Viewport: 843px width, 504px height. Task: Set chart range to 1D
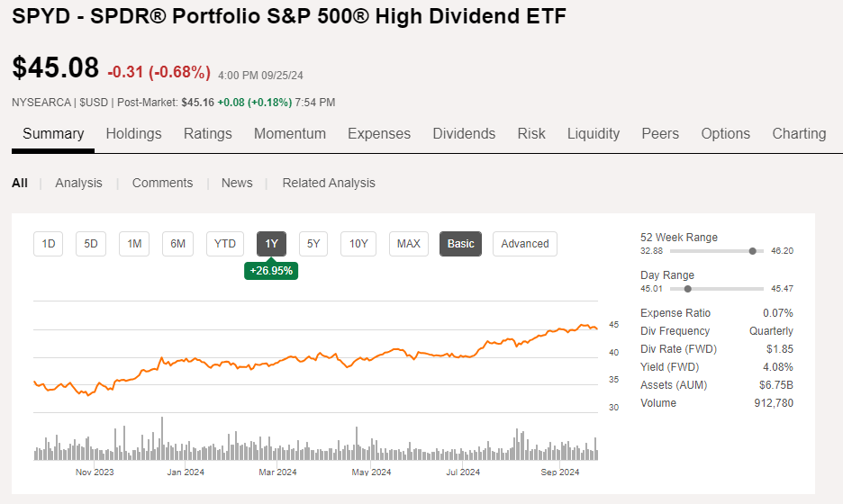(x=49, y=244)
